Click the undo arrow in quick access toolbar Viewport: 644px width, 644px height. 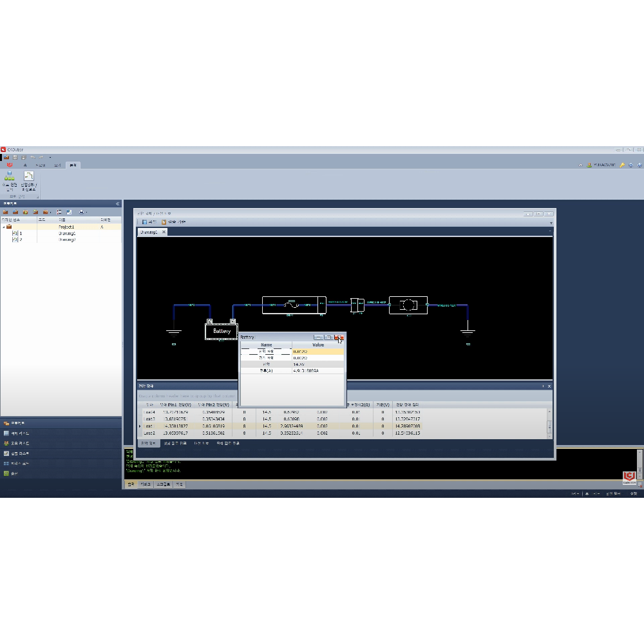[x=32, y=157]
